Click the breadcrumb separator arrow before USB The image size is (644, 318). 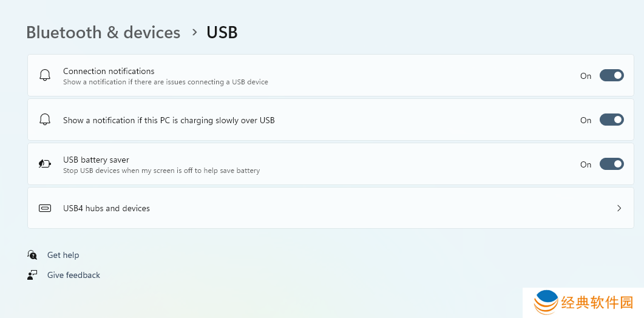tap(195, 32)
